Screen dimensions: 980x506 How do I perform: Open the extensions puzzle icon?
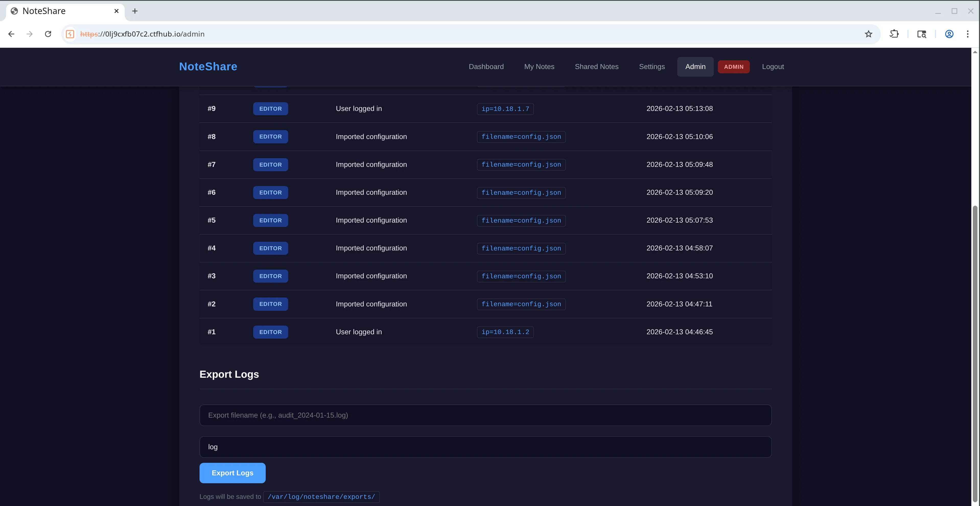894,34
